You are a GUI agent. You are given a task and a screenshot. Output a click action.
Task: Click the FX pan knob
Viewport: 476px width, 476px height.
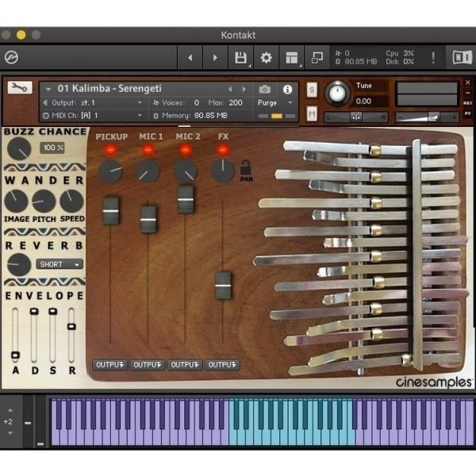point(222,170)
